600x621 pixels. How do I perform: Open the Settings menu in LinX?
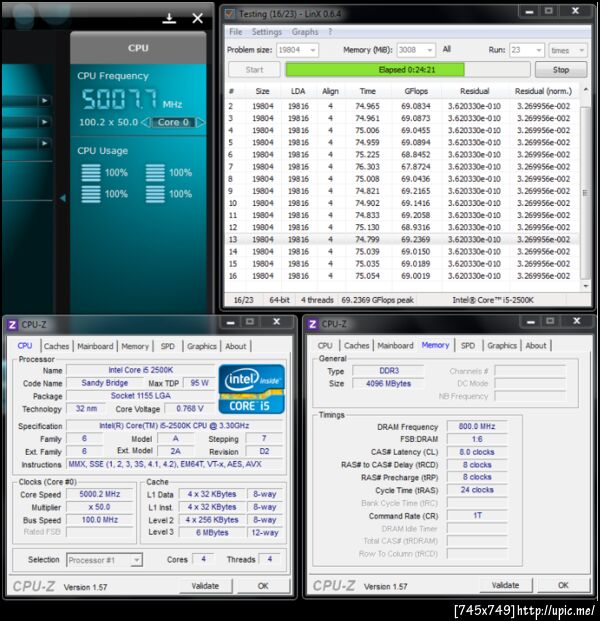click(267, 32)
